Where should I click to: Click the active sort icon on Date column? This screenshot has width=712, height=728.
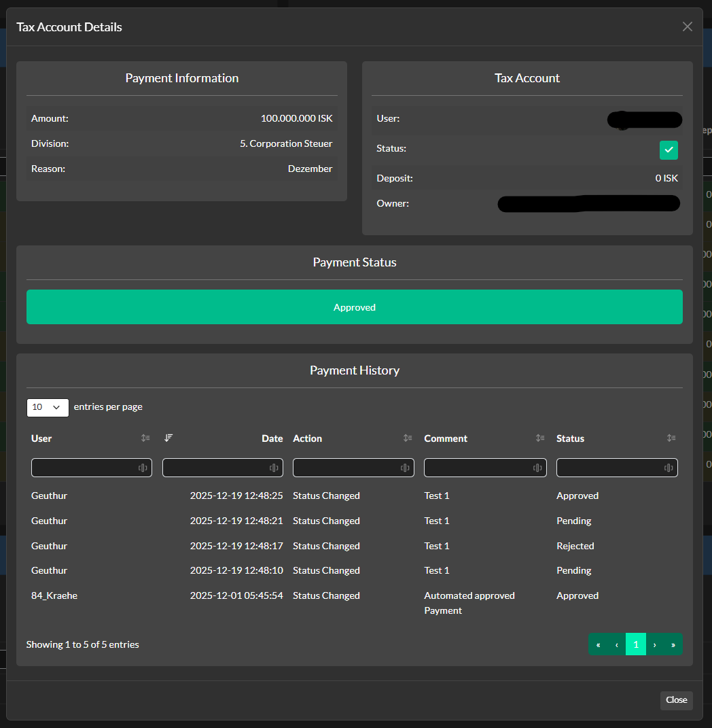[x=168, y=438]
